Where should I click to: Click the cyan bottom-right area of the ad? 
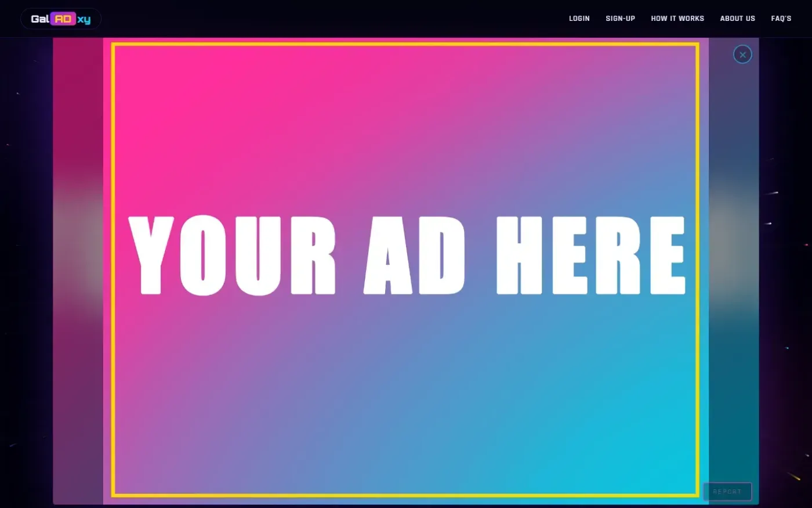(638, 441)
